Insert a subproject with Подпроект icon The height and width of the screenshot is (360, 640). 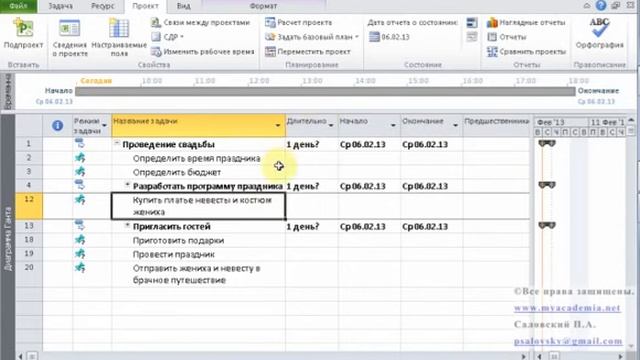(23, 33)
